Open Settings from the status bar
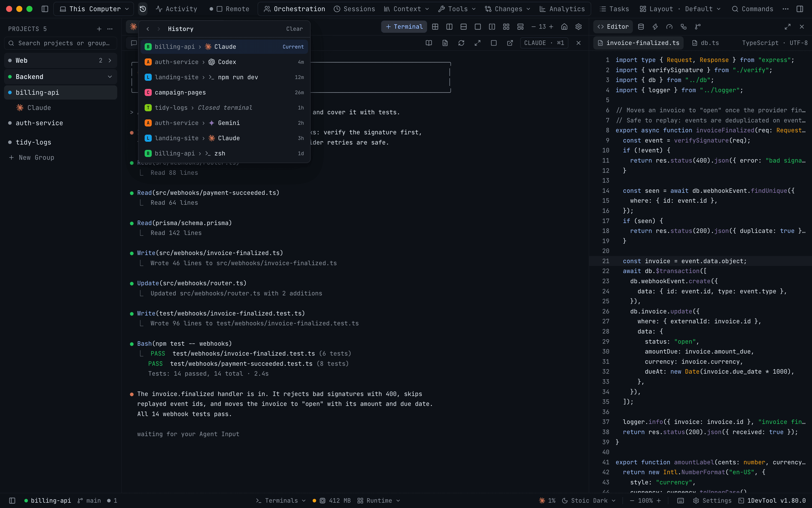The height and width of the screenshot is (508, 812). pyautogui.click(x=712, y=501)
